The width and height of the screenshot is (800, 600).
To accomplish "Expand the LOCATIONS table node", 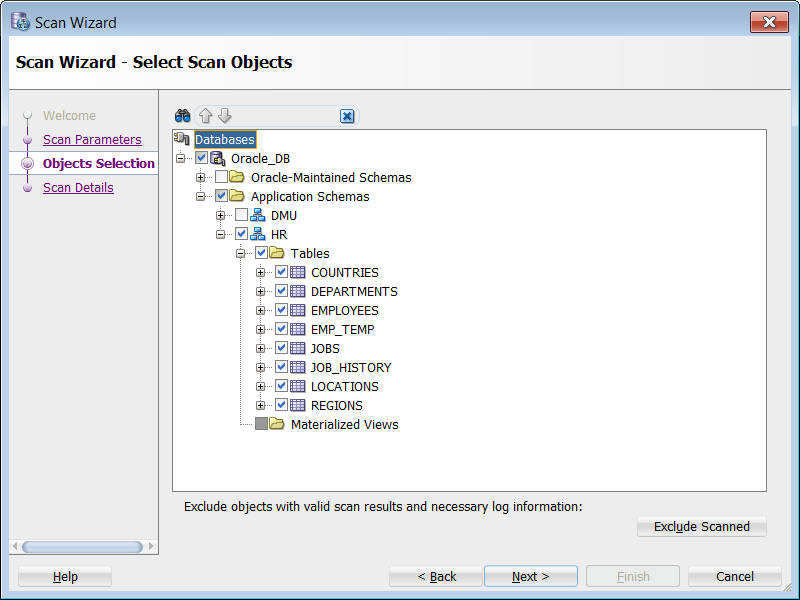I will 260,386.
